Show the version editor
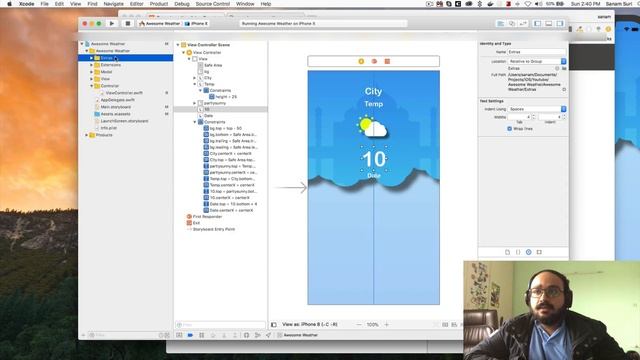640x360 pixels. point(523,24)
